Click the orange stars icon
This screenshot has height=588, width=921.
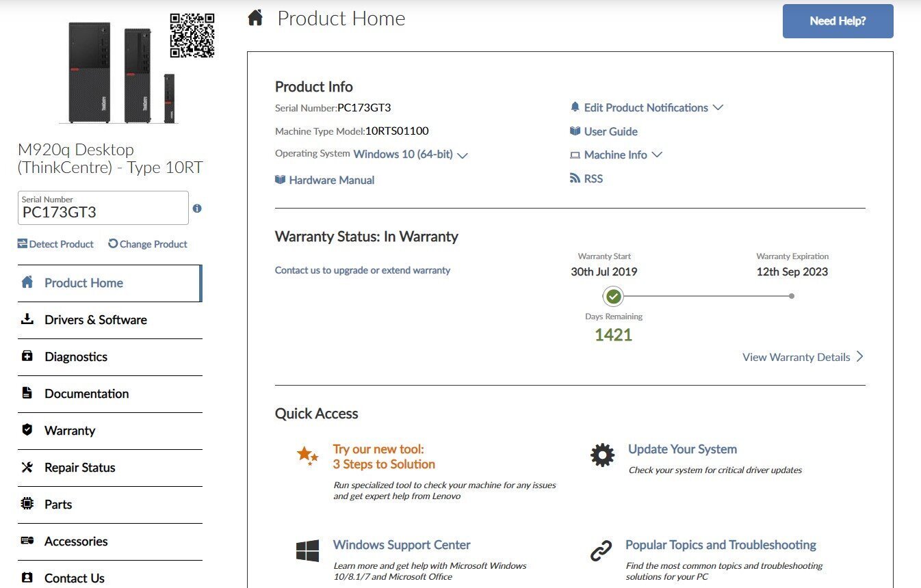pos(308,455)
